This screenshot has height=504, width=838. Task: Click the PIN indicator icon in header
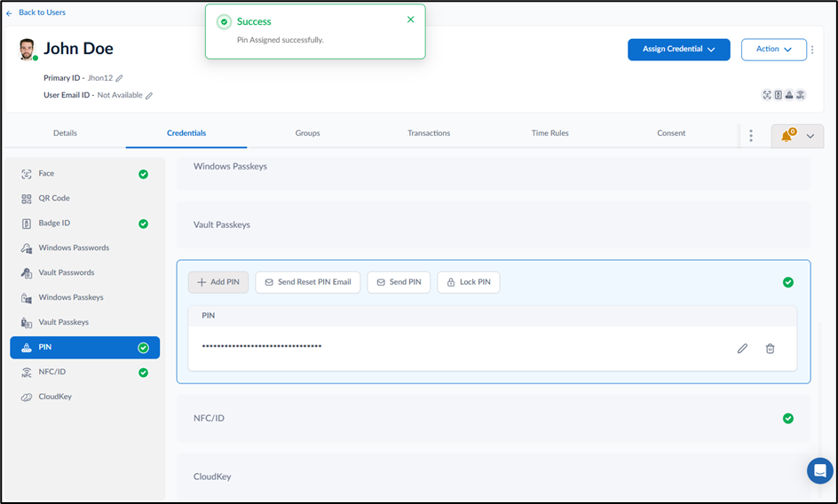[x=789, y=95]
